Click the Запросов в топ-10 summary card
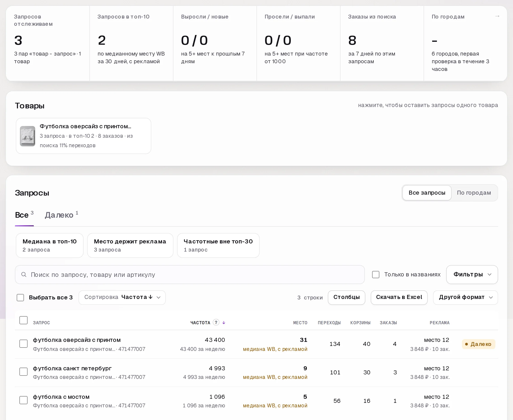The height and width of the screenshot is (420, 513). 131,44
